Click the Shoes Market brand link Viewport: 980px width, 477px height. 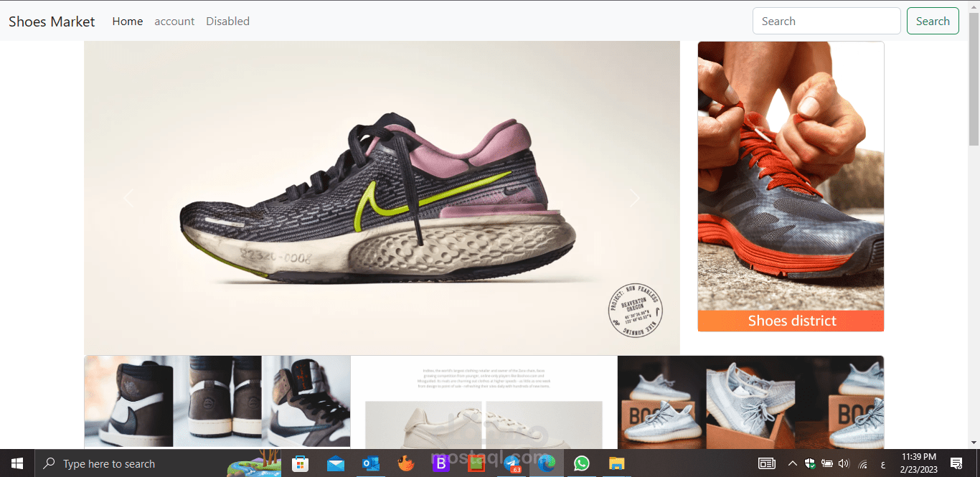pyautogui.click(x=52, y=22)
